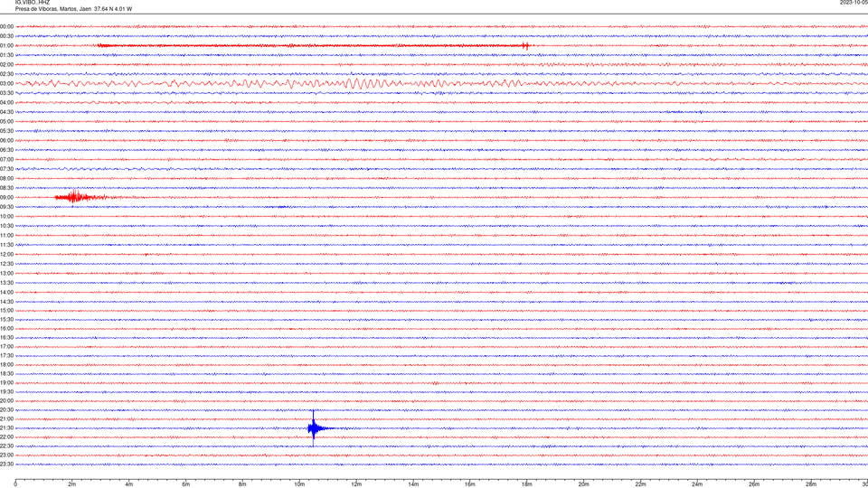
Task: Select the 09:00 trace time label
Action: coord(6,198)
